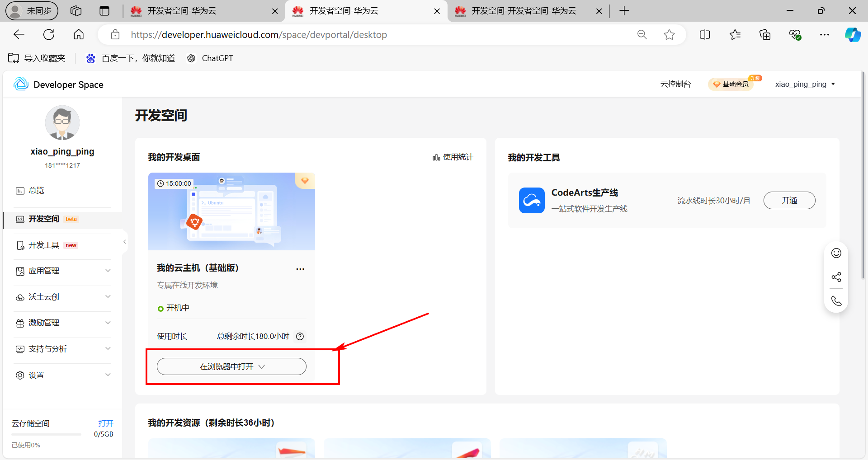Click the share icon in floating panel
The width and height of the screenshot is (868, 460).
coord(836,277)
